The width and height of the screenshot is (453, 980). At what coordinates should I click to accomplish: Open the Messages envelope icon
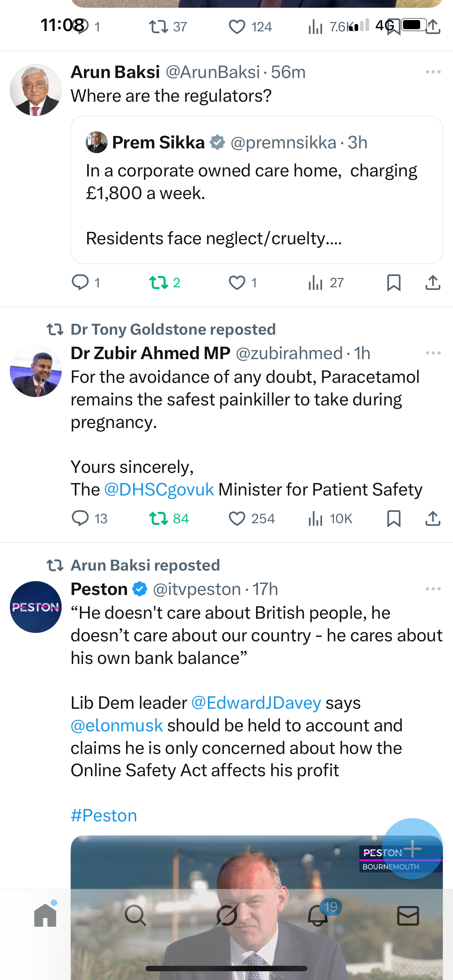408,915
